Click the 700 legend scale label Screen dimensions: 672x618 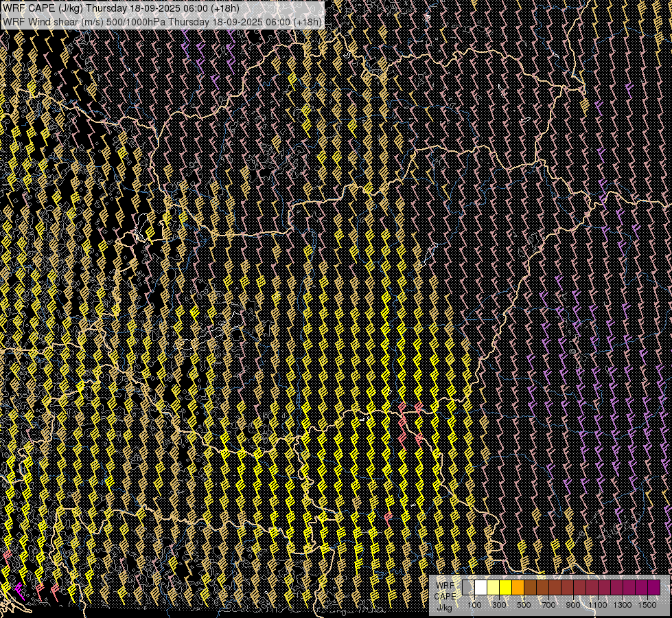tap(549, 605)
